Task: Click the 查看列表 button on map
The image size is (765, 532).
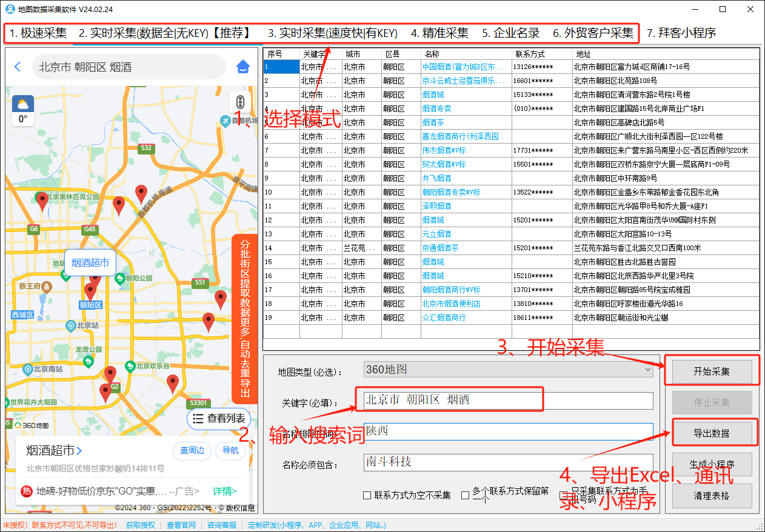Action: pyautogui.click(x=218, y=418)
